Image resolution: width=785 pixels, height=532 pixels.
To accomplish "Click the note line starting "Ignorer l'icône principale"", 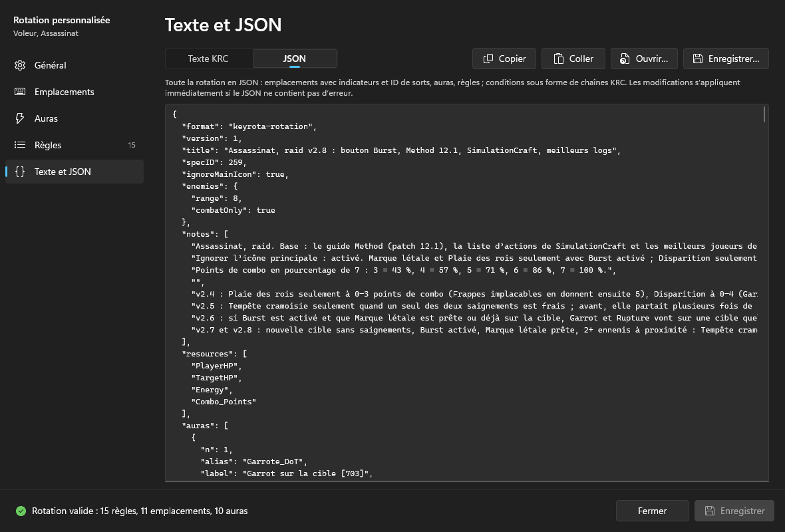I will pos(474,258).
